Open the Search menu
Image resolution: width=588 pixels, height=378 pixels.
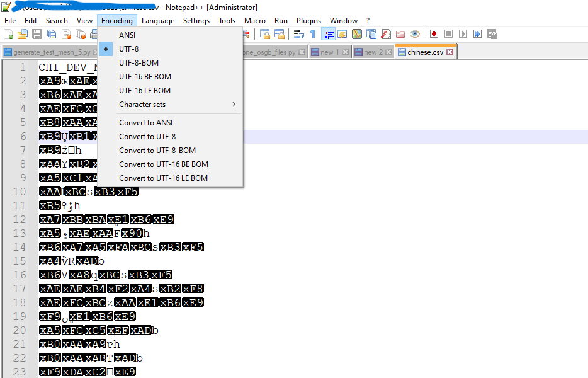pyautogui.click(x=57, y=21)
